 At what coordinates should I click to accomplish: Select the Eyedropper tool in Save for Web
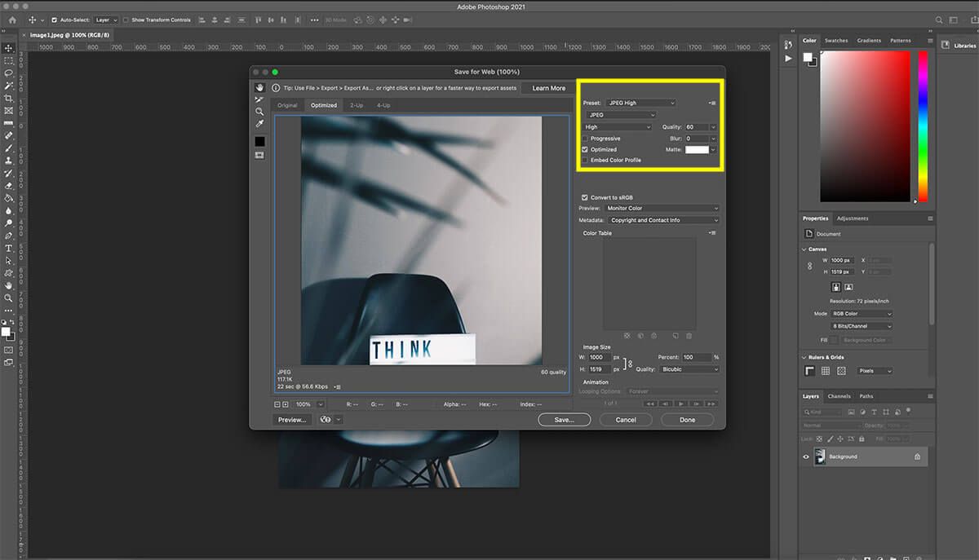[259, 124]
